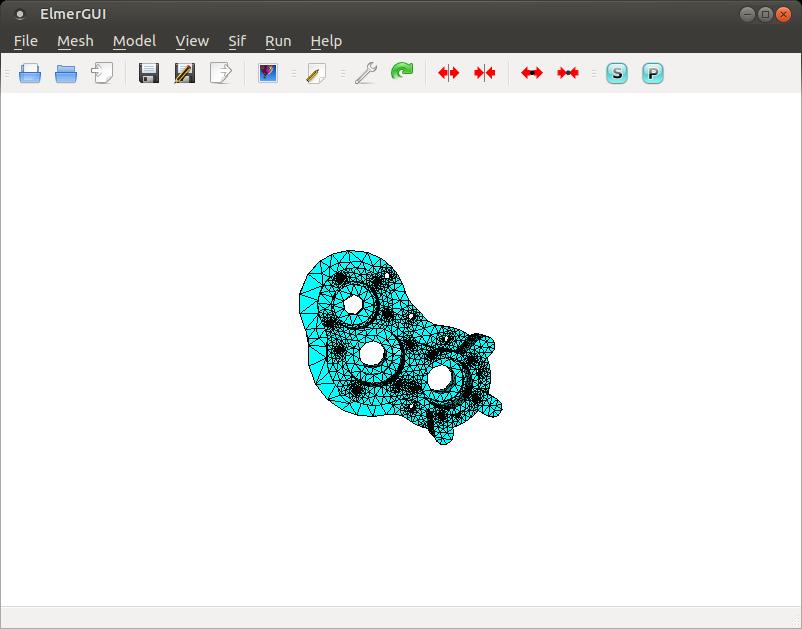Click the Load mesh folder icon
802x629 pixels.
click(x=66, y=73)
